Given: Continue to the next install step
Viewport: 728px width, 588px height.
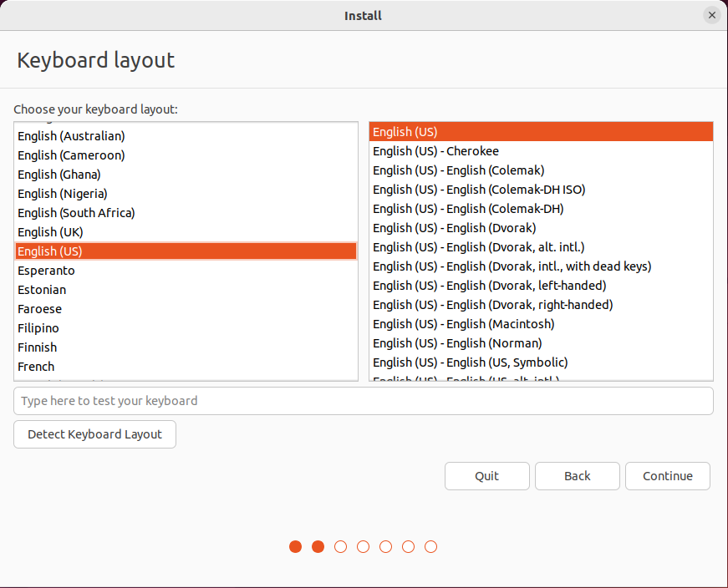Looking at the screenshot, I should tap(668, 476).
